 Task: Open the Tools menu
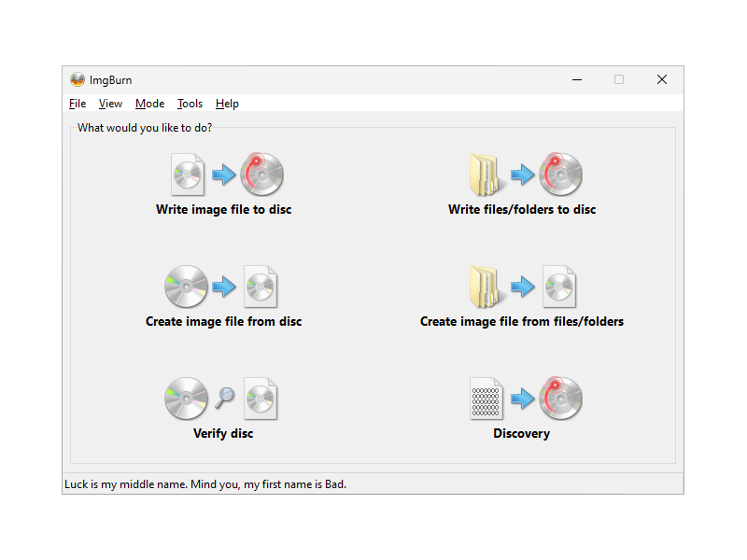(x=190, y=104)
